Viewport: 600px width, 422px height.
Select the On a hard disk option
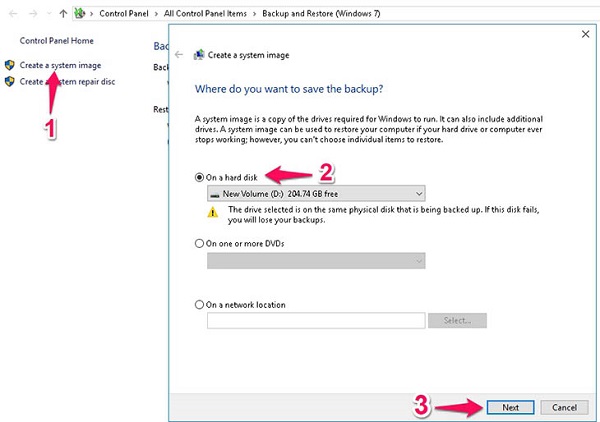coord(200,176)
